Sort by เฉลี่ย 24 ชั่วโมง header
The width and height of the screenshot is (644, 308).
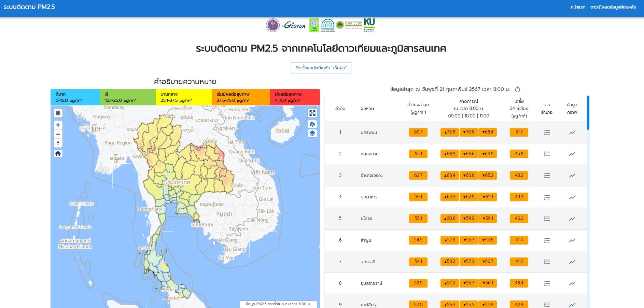pyautogui.click(x=519, y=109)
